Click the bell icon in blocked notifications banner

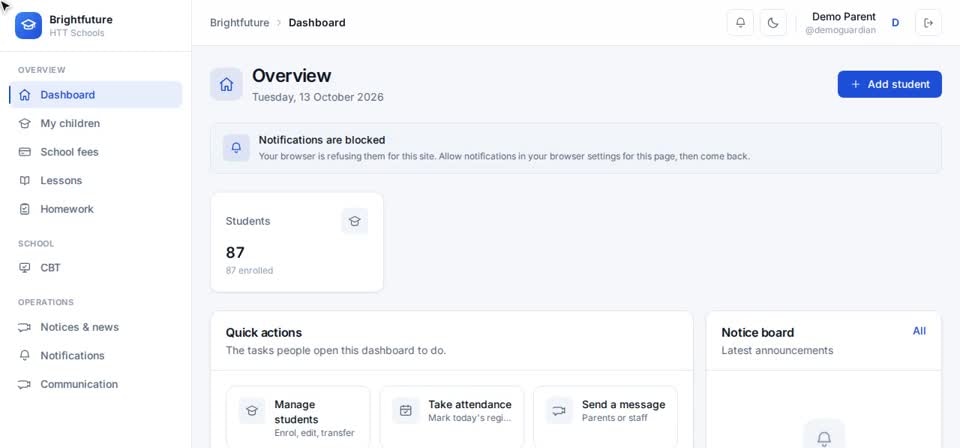236,147
